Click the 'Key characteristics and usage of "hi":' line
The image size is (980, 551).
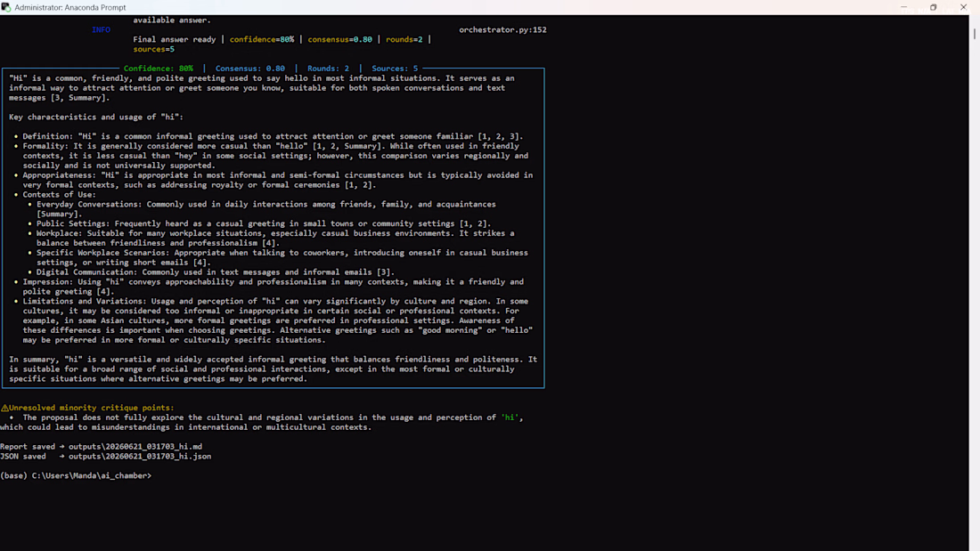tap(96, 117)
